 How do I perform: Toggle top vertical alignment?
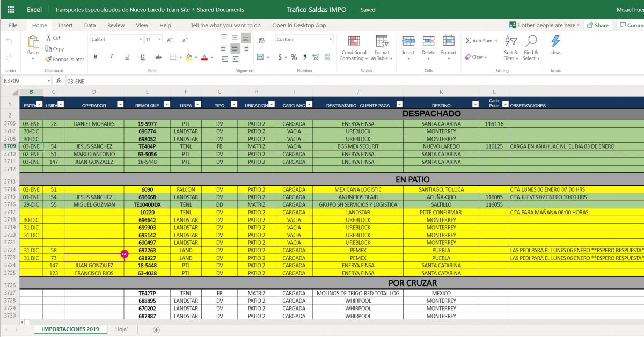click(223, 38)
